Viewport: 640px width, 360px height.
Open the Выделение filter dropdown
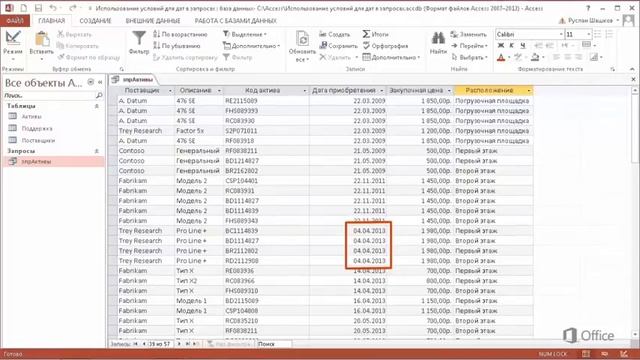pos(245,34)
